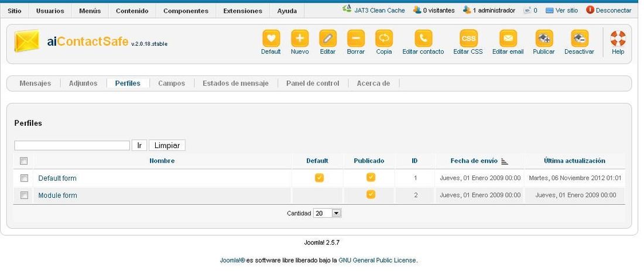Open the Editar CSS icon
644x275 pixels.
point(468,39)
